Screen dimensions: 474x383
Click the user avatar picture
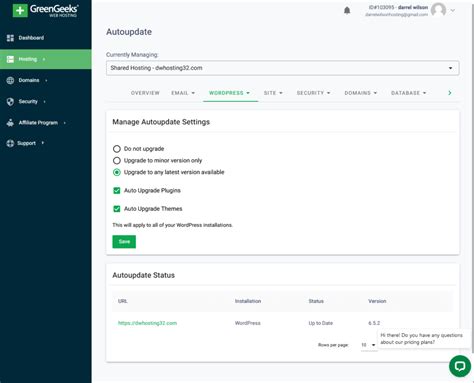(x=438, y=10)
